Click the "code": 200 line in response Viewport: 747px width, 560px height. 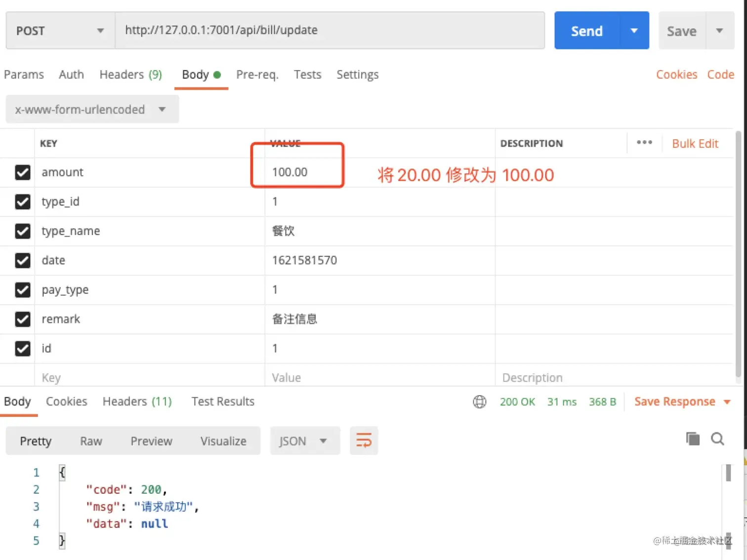click(x=126, y=489)
